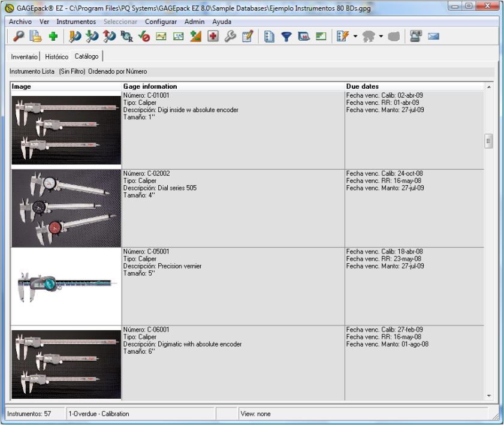504x425 pixels.
Task: Expand the gray cloud icon dropdown arrow
Action: (381, 36)
